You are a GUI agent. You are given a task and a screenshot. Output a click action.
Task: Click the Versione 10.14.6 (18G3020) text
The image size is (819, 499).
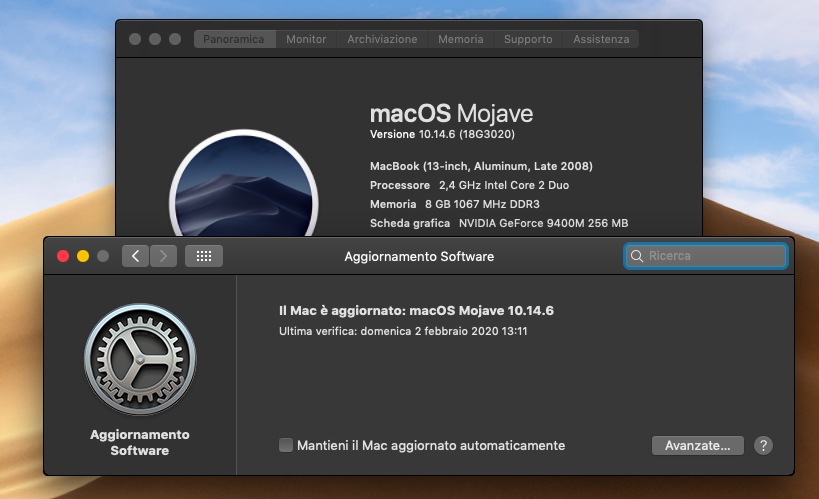(442, 134)
